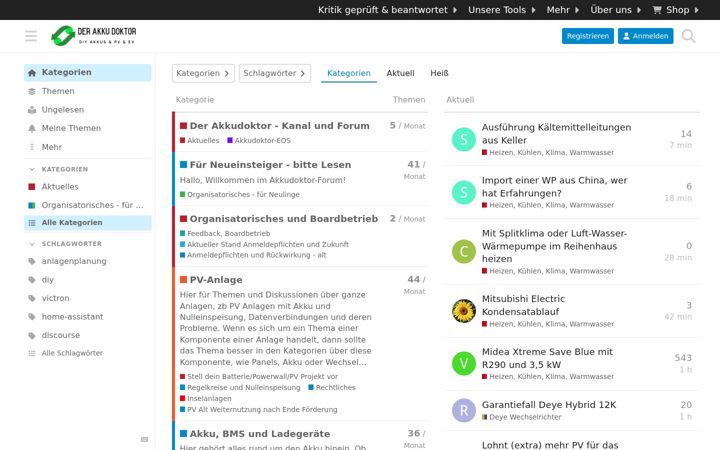Click the bell icon beside Meine Themen

point(32,128)
